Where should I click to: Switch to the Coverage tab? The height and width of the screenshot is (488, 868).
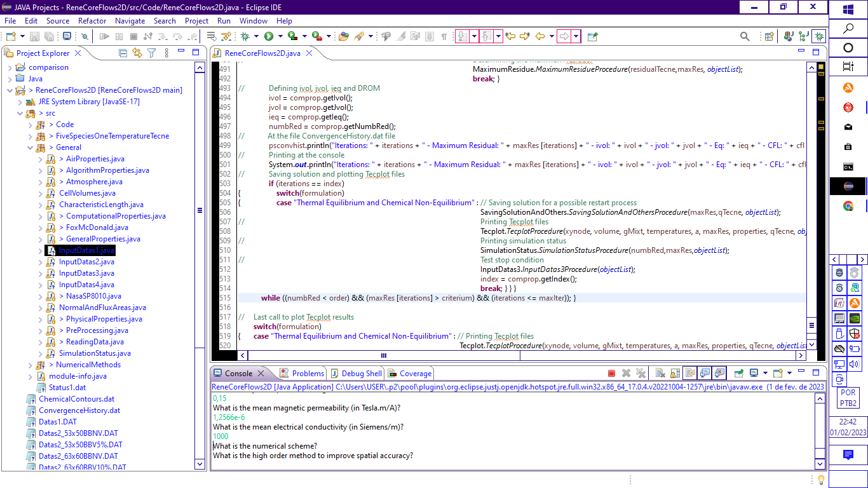coord(410,373)
